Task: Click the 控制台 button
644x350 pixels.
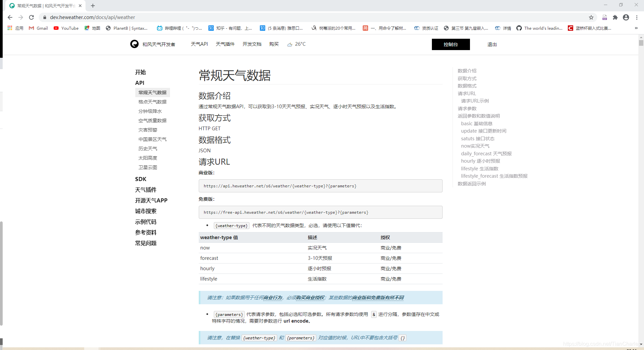Action: click(451, 44)
